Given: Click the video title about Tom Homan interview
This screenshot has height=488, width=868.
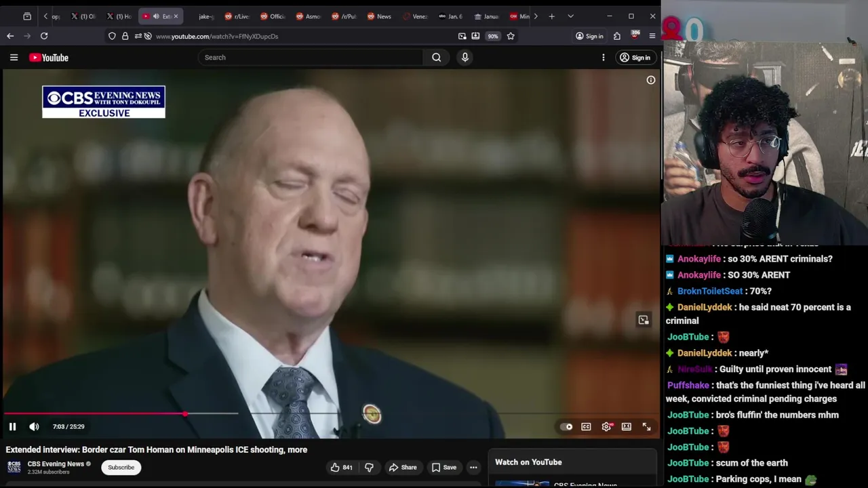Looking at the screenshot, I should pyautogui.click(x=157, y=449).
